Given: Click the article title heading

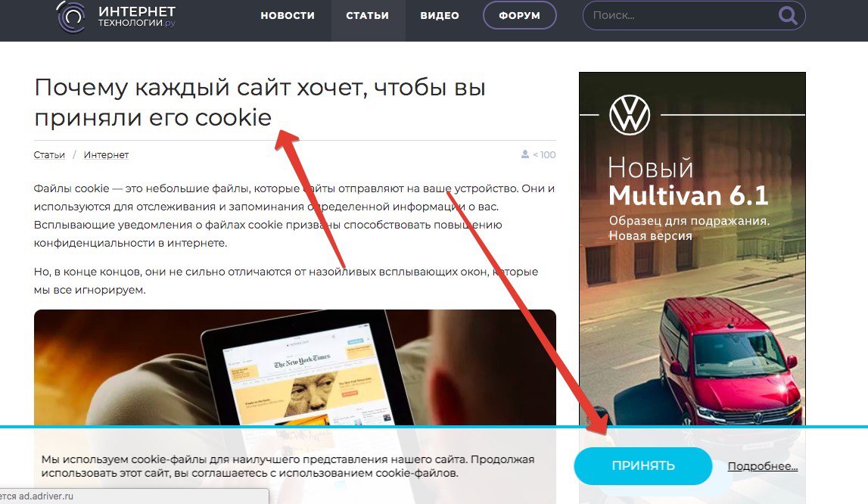Looking at the screenshot, I should click(260, 102).
